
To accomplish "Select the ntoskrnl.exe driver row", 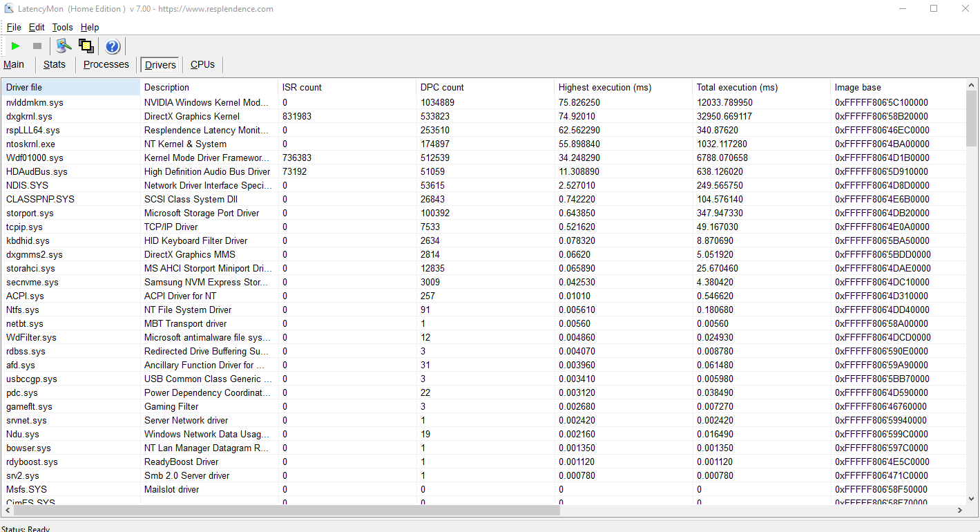I will point(484,144).
